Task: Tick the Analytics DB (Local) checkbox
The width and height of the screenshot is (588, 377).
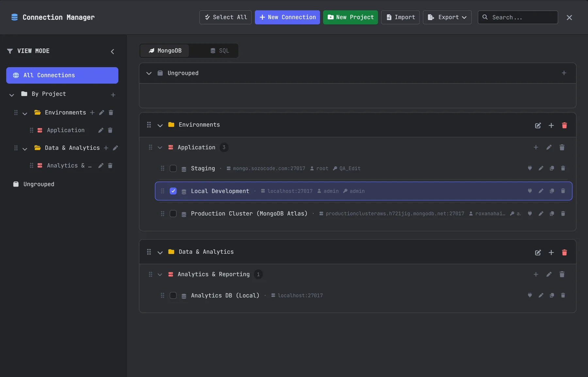Action: click(173, 295)
